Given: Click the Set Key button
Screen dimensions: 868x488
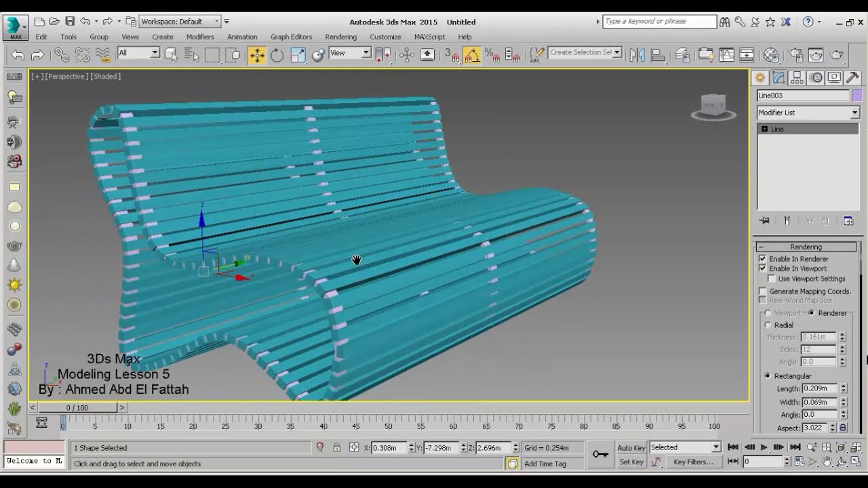Looking at the screenshot, I should click(x=631, y=462).
